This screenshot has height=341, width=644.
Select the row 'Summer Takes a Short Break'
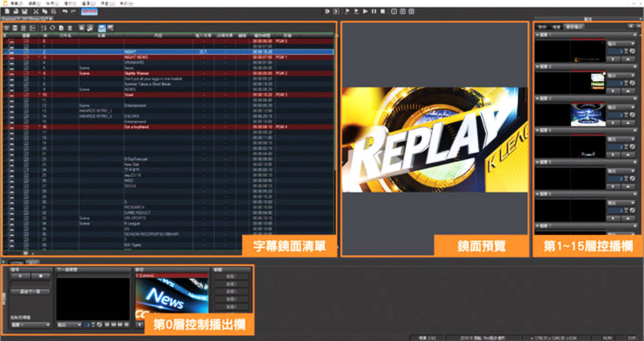pos(168,84)
